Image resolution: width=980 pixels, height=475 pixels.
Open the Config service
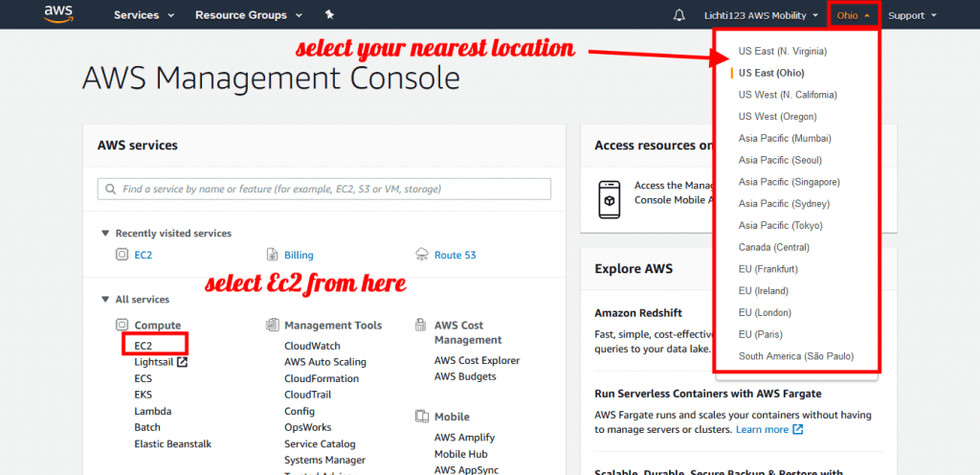pyautogui.click(x=300, y=411)
